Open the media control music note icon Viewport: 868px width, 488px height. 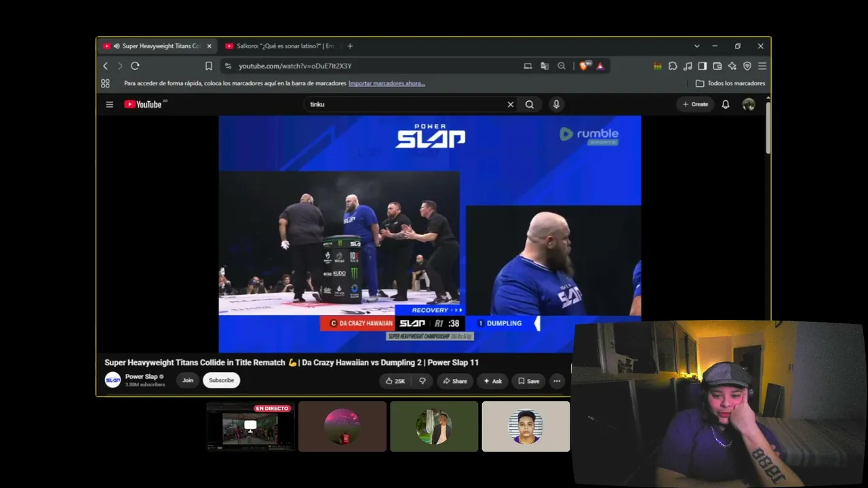click(688, 66)
